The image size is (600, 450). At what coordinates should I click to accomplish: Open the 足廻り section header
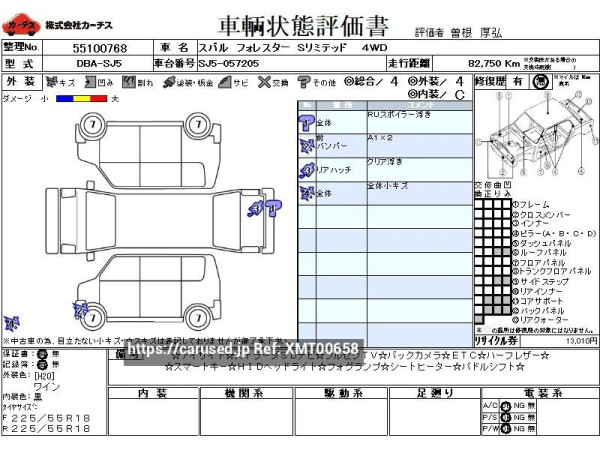(x=435, y=393)
